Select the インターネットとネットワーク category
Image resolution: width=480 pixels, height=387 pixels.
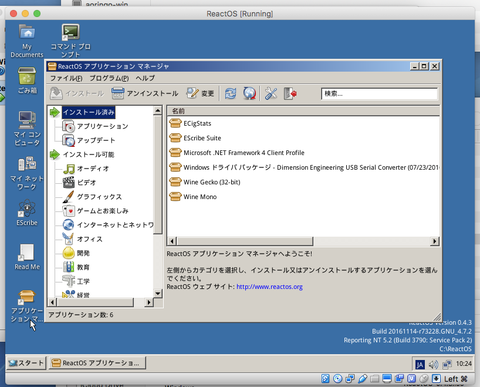[115, 225]
